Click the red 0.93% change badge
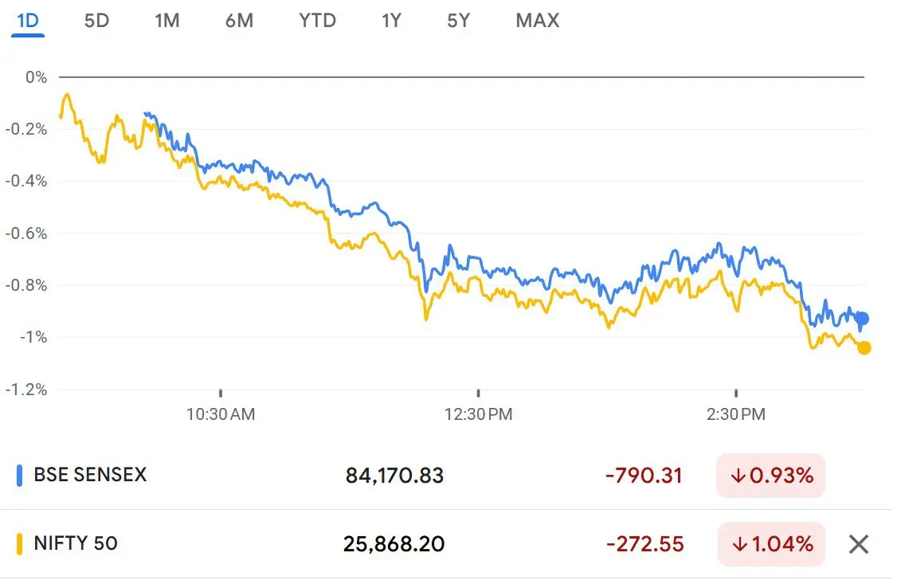 click(770, 475)
